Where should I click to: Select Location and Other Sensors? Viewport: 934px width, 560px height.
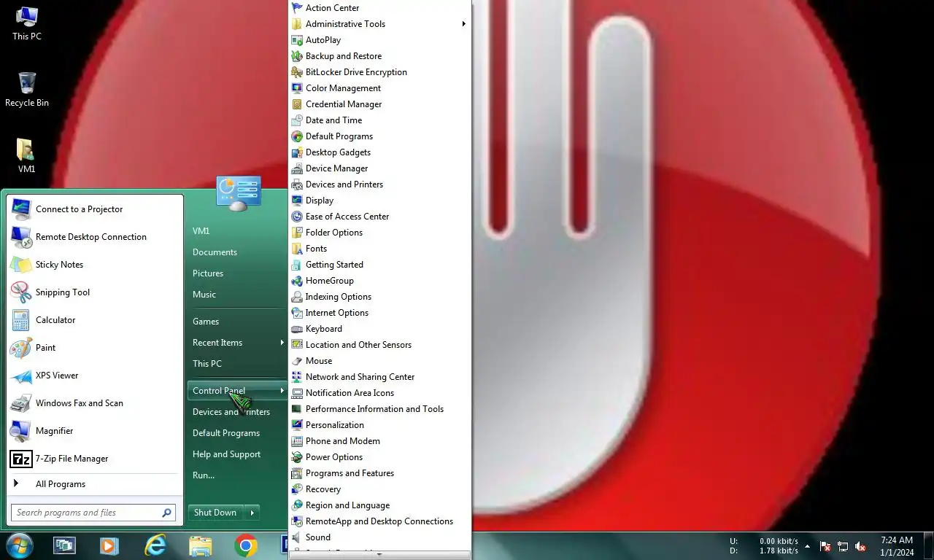(x=379, y=345)
